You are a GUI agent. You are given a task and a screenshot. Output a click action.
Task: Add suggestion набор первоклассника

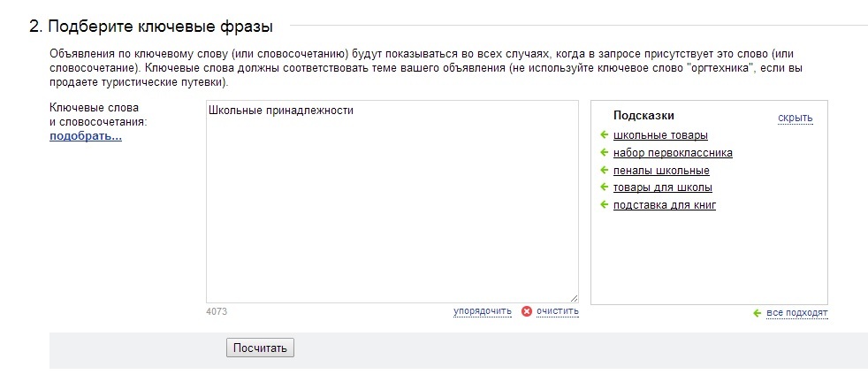pos(673,153)
